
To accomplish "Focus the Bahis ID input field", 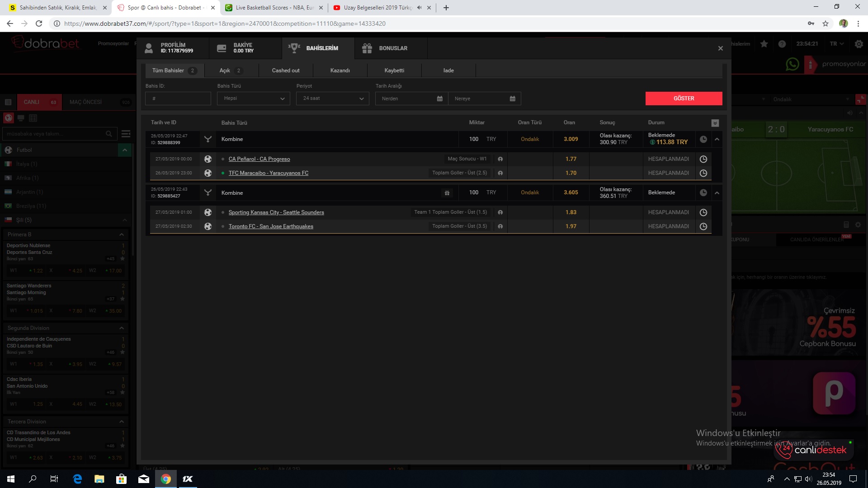I will (x=178, y=99).
